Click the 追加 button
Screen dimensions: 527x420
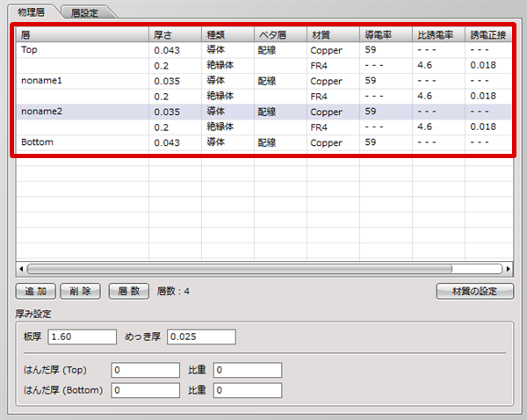pyautogui.click(x=35, y=291)
